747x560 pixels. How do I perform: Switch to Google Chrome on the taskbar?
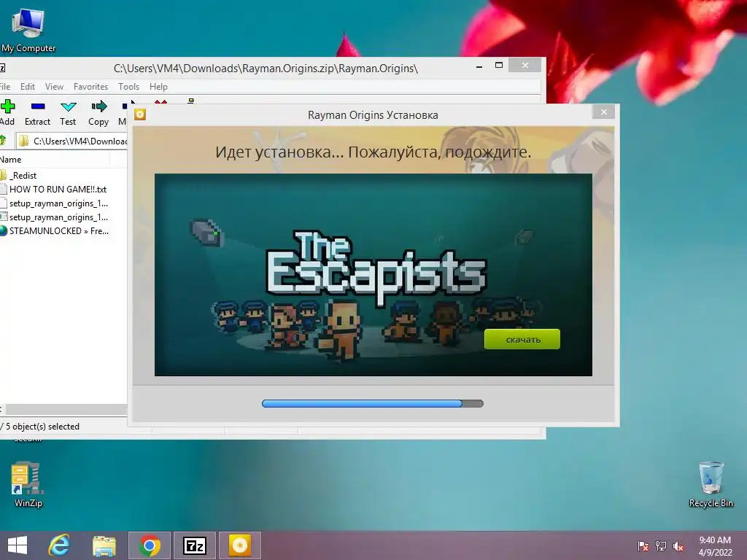tap(150, 545)
